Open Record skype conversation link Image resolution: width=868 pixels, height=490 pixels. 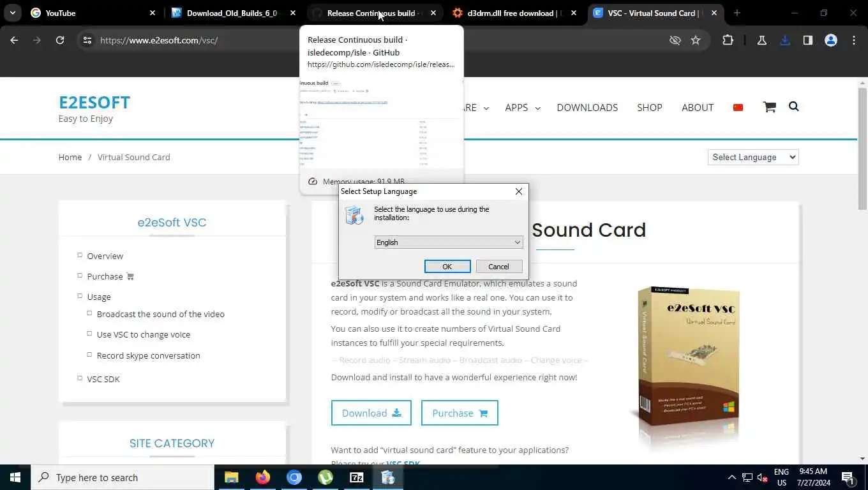coord(149,355)
